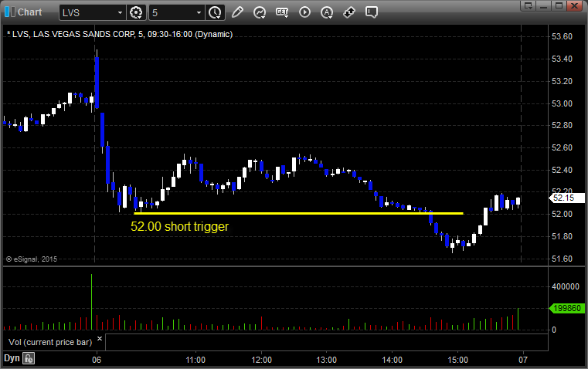Click the 53.00 price axis label
Viewport: 588px width, 369px height.
pyautogui.click(x=563, y=103)
